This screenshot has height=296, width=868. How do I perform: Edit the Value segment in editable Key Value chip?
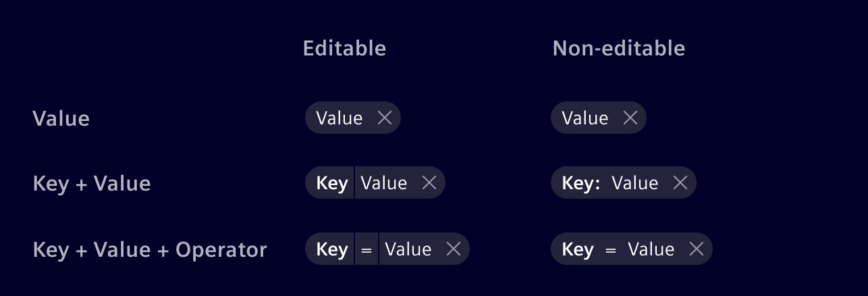click(x=384, y=183)
